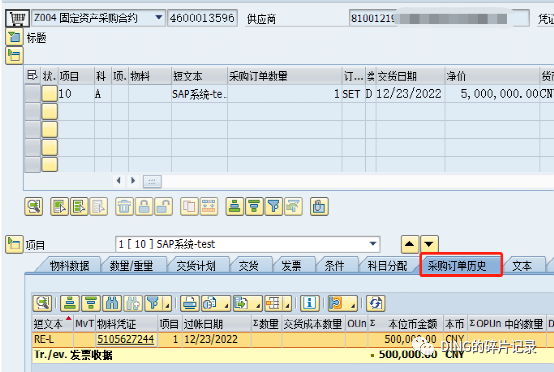Click the open padlock unblock icon
The height and width of the screenshot is (372, 554).
click(164, 207)
